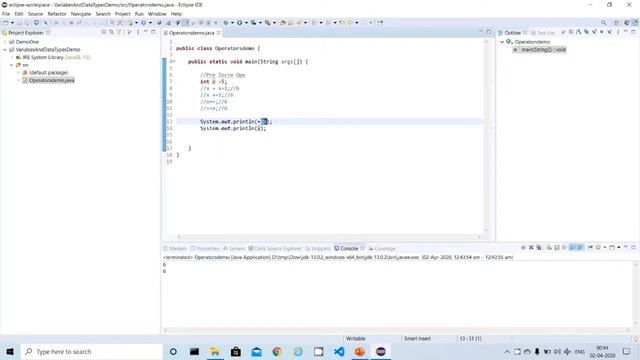Open the Navigate menu
The width and height of the screenshot is (640, 360).
(x=81, y=14)
